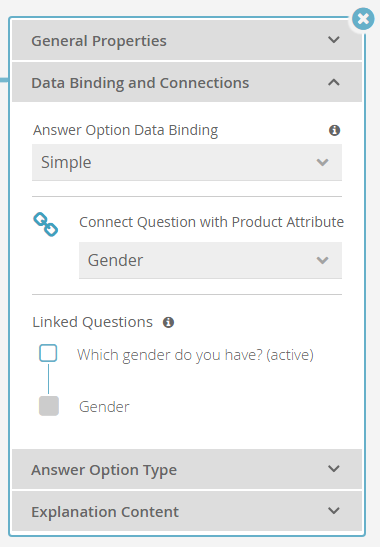Click the Gender linked question label
This screenshot has width=380, height=547.
click(x=104, y=407)
